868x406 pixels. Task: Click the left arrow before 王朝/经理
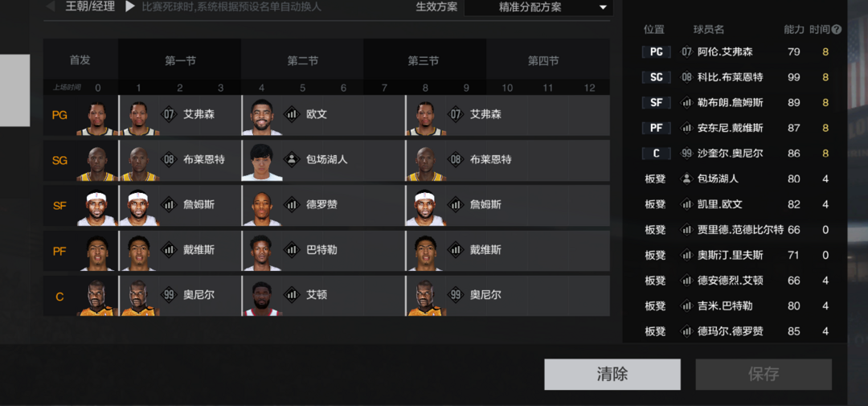click(x=51, y=6)
